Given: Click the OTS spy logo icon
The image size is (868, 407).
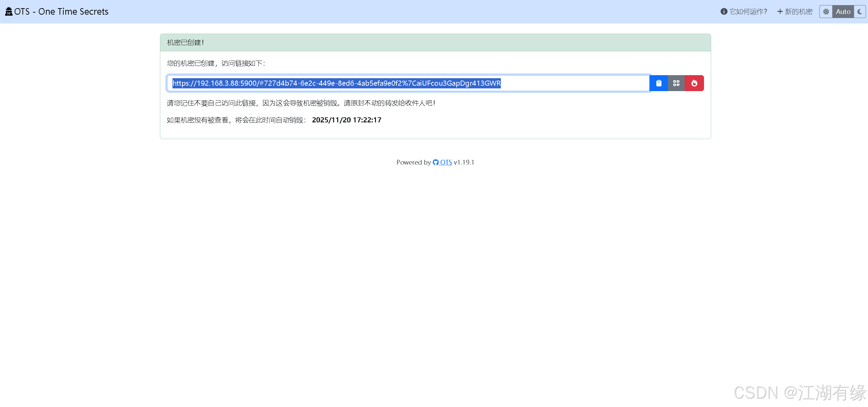Looking at the screenshot, I should (x=9, y=12).
